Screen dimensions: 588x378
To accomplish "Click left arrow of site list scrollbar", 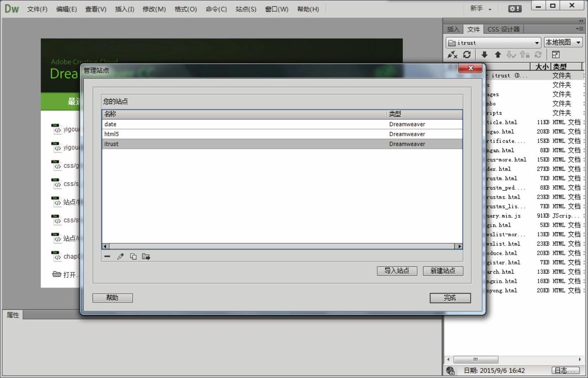I will tap(106, 246).
